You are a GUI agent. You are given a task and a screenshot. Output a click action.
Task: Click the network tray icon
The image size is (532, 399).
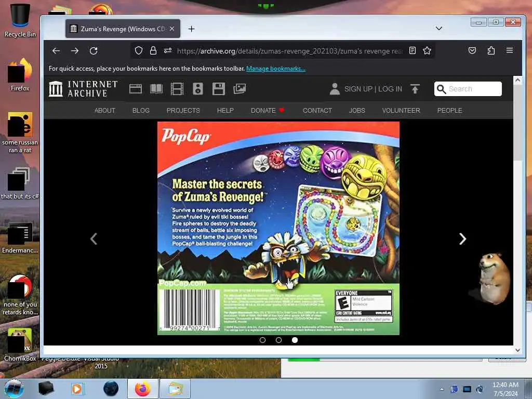pyautogui.click(x=467, y=389)
